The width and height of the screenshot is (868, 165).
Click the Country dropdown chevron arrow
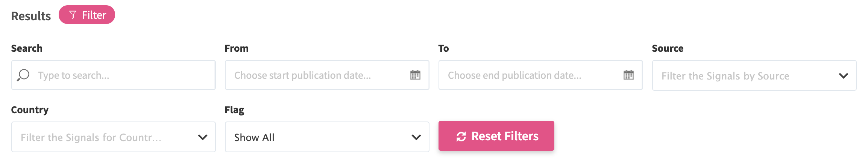coord(203,137)
